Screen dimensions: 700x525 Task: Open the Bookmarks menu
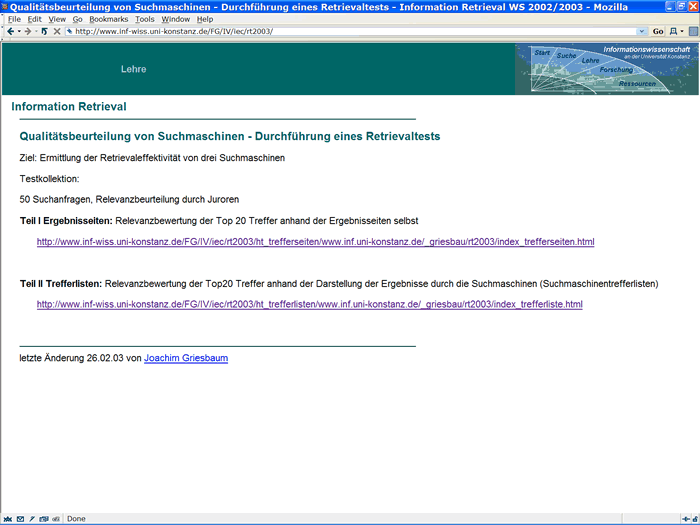[x=108, y=19]
